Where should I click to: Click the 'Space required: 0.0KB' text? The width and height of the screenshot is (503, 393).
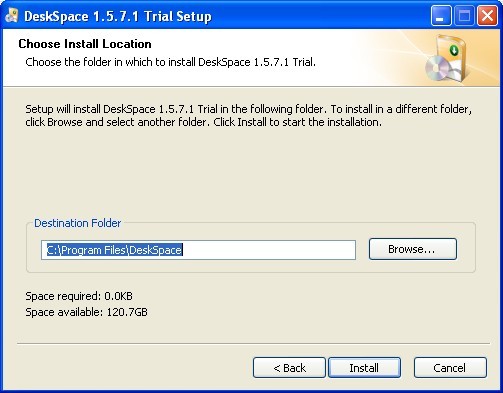[x=79, y=296]
